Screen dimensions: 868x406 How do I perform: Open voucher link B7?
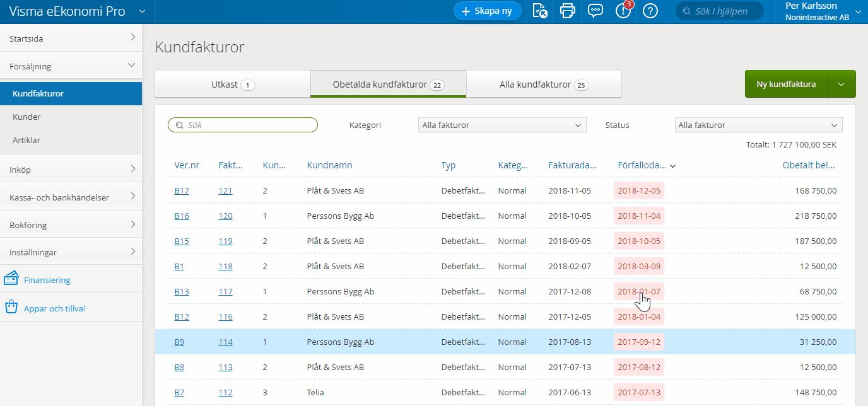[x=179, y=392]
